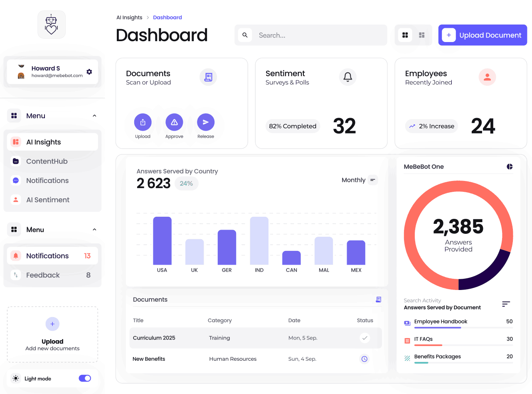This screenshot has width=532, height=394.
Task: Collapse the first Menu section chevron
Action: coord(94,116)
